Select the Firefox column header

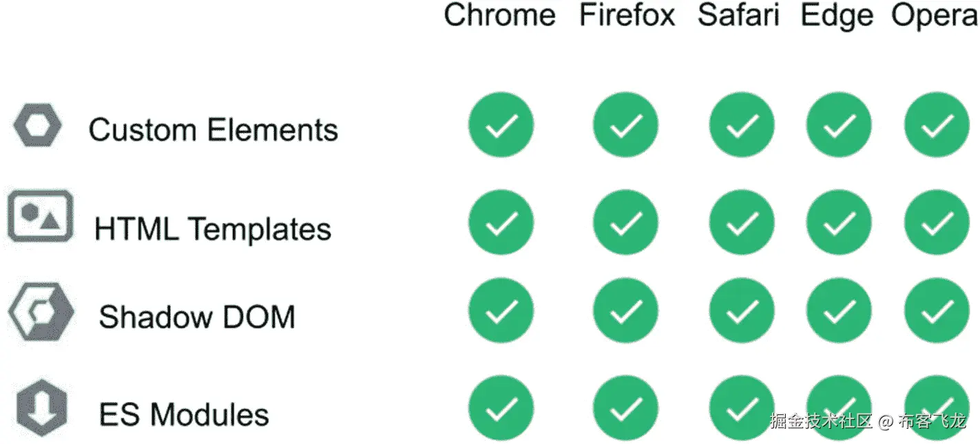point(627,16)
